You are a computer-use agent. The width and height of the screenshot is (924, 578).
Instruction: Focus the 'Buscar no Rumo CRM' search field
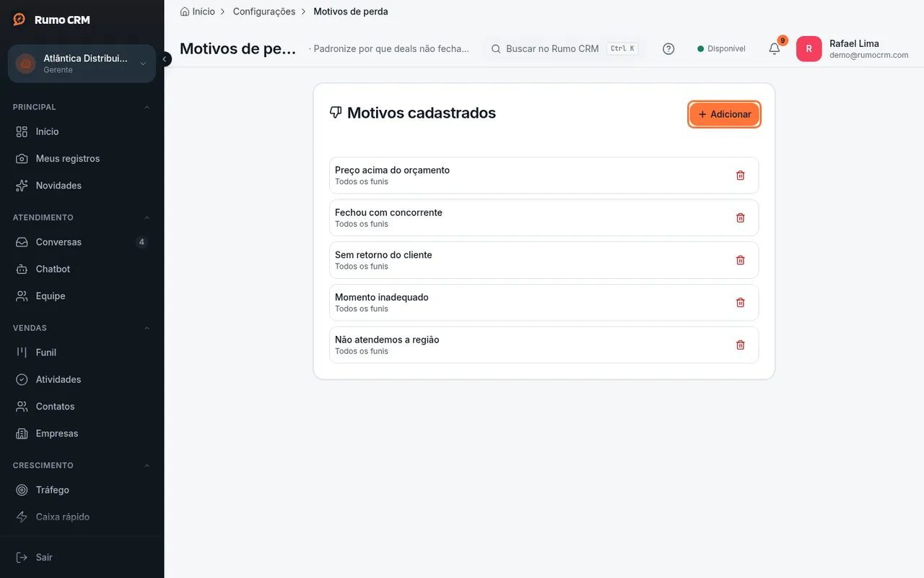563,48
